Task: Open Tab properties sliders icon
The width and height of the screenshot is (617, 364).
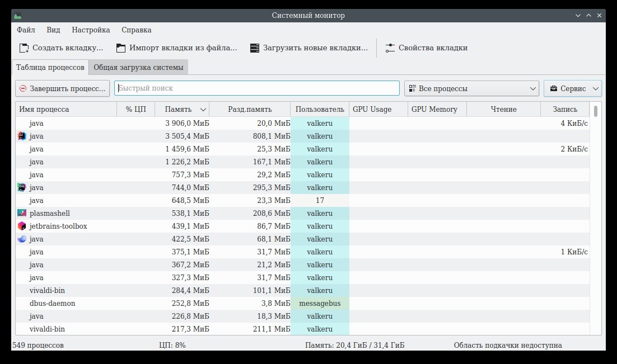Action: click(390, 48)
